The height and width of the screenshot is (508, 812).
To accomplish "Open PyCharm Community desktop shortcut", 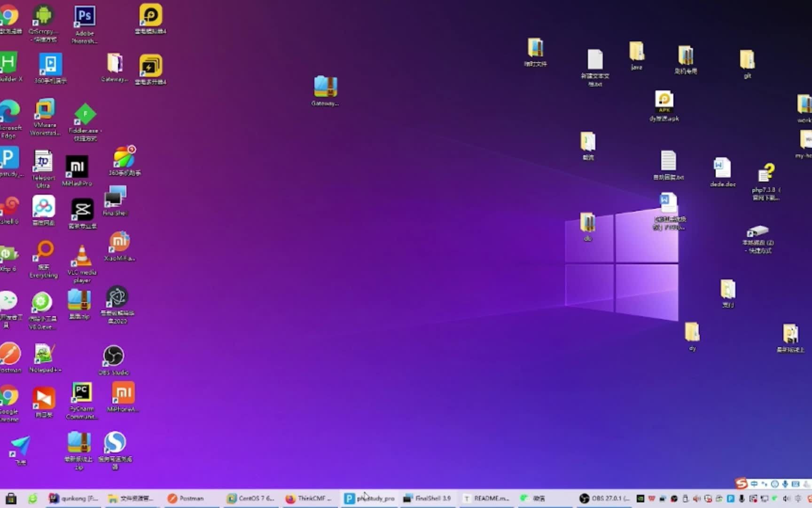I will tap(82, 401).
